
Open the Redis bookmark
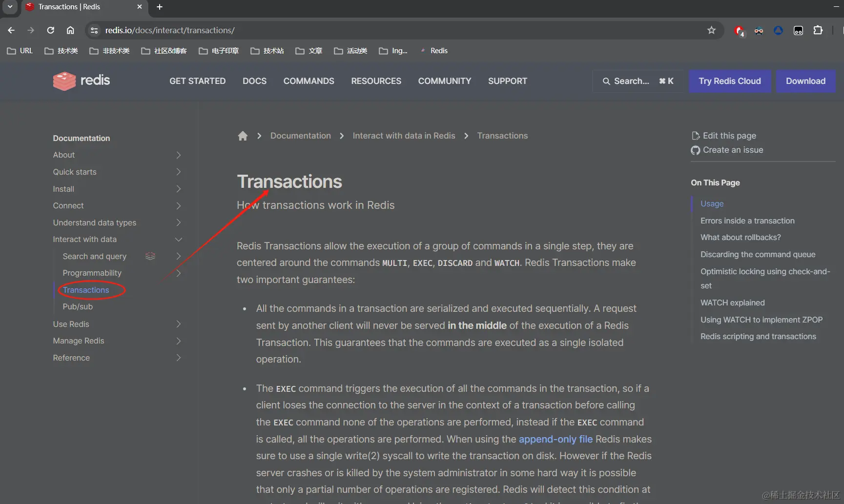click(434, 51)
